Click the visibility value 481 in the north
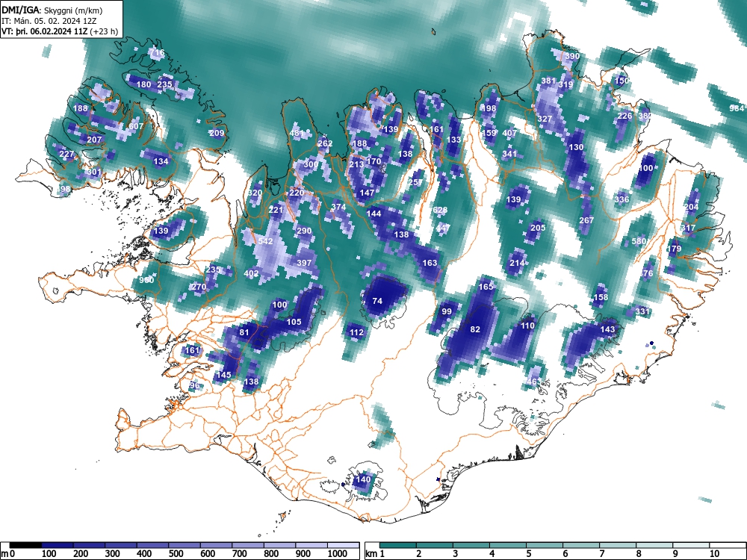The width and height of the screenshot is (747, 560). point(297,133)
